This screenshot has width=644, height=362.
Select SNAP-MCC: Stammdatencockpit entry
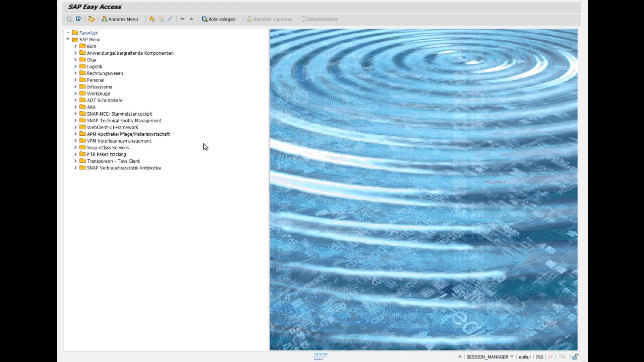(119, 114)
